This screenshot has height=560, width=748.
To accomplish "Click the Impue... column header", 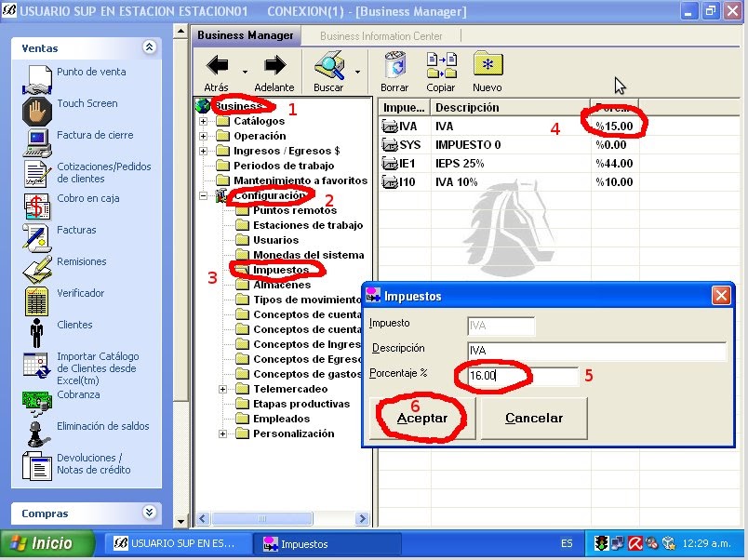I will point(404,107).
